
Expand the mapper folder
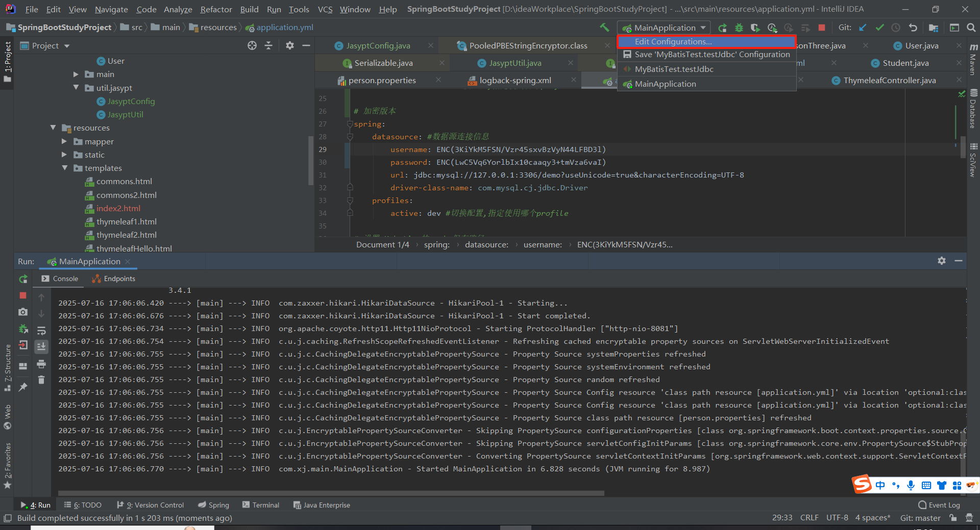pos(64,141)
